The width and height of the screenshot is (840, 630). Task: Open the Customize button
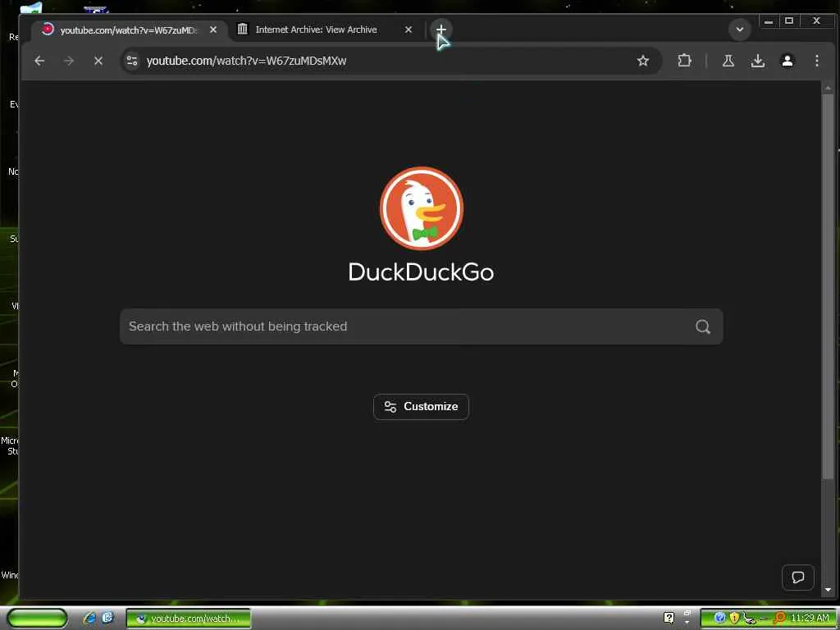421,407
